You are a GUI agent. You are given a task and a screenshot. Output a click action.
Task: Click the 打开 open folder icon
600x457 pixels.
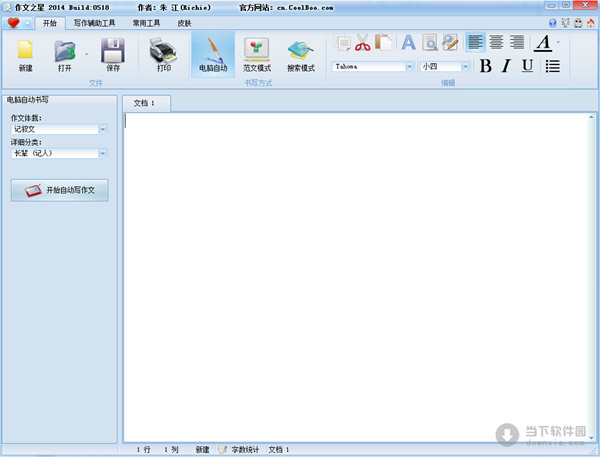pos(65,51)
